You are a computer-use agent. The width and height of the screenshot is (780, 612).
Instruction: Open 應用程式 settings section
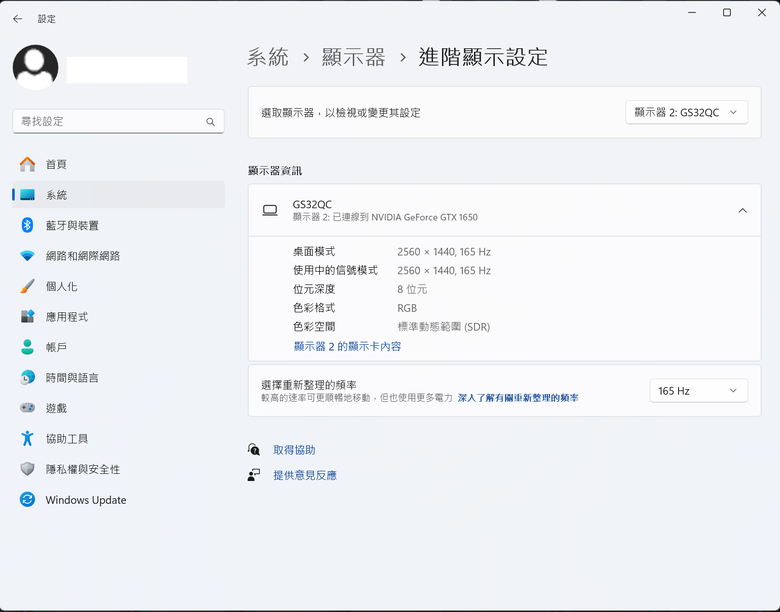(118, 316)
